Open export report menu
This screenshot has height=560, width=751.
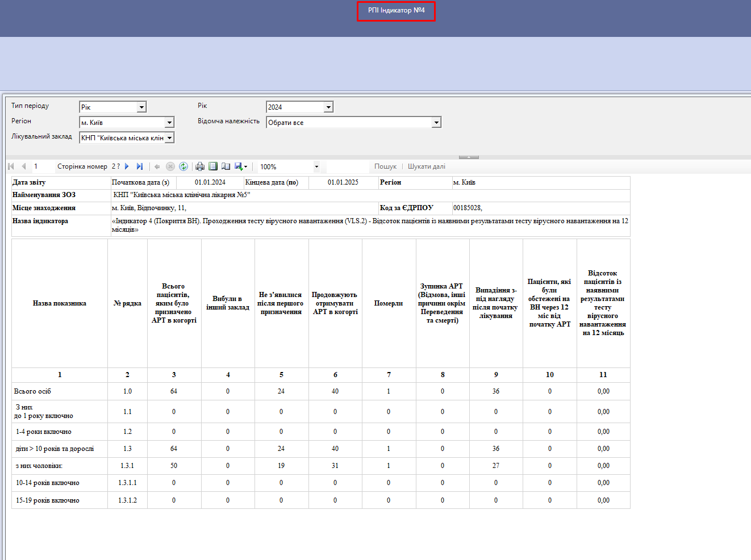click(x=241, y=166)
